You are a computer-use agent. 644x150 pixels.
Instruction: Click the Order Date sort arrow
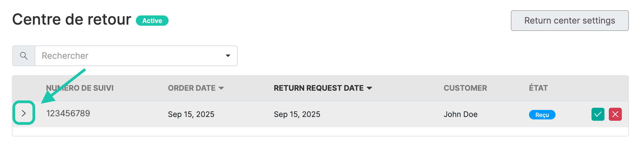pyautogui.click(x=221, y=88)
